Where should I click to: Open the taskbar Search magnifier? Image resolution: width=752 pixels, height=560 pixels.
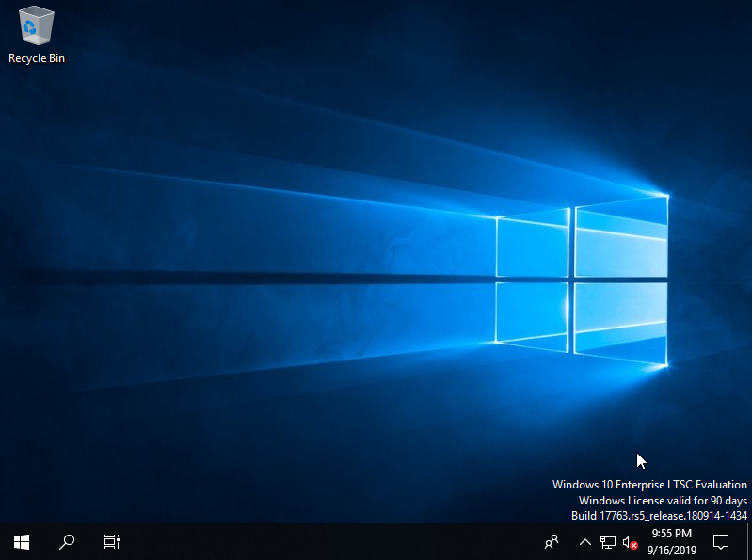point(67,542)
